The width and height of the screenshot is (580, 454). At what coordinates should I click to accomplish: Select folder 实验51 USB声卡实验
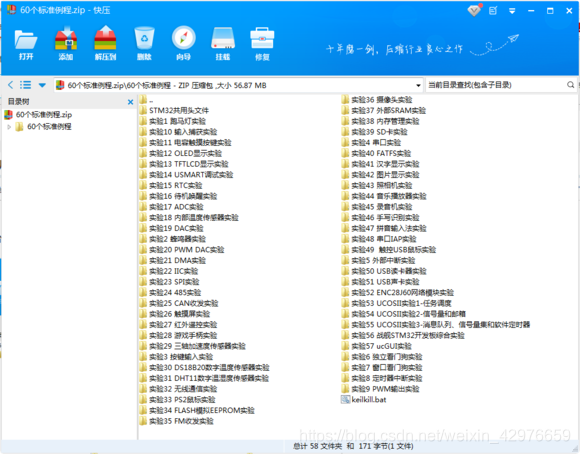[x=380, y=282]
